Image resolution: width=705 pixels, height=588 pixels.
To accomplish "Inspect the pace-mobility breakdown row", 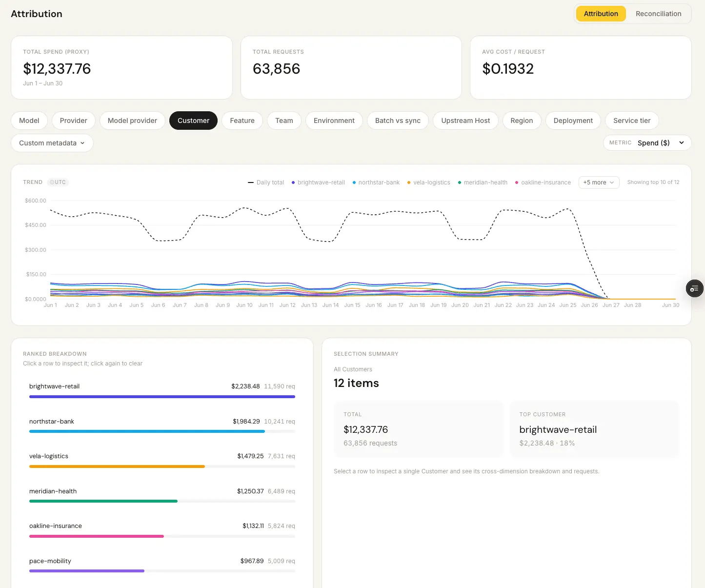I will tap(162, 566).
